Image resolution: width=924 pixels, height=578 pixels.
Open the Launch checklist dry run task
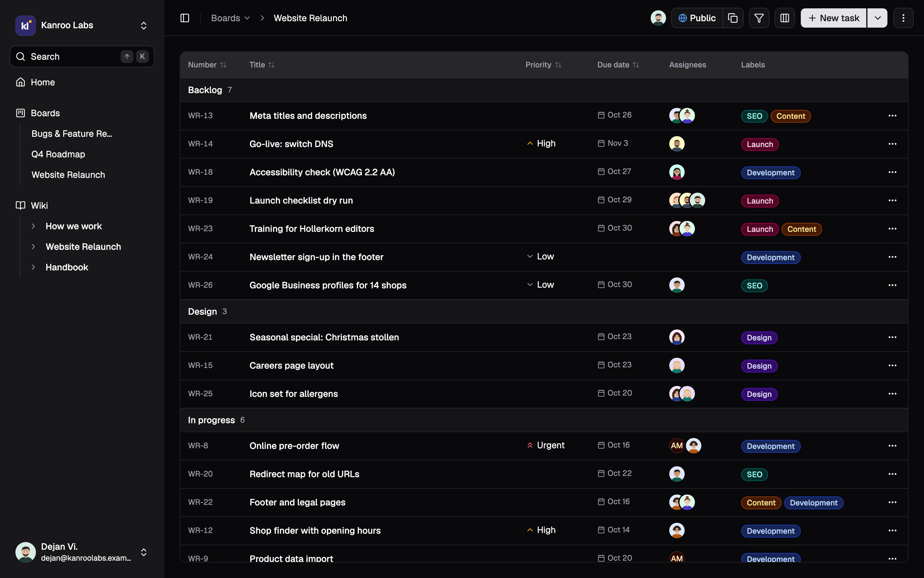pyautogui.click(x=301, y=200)
